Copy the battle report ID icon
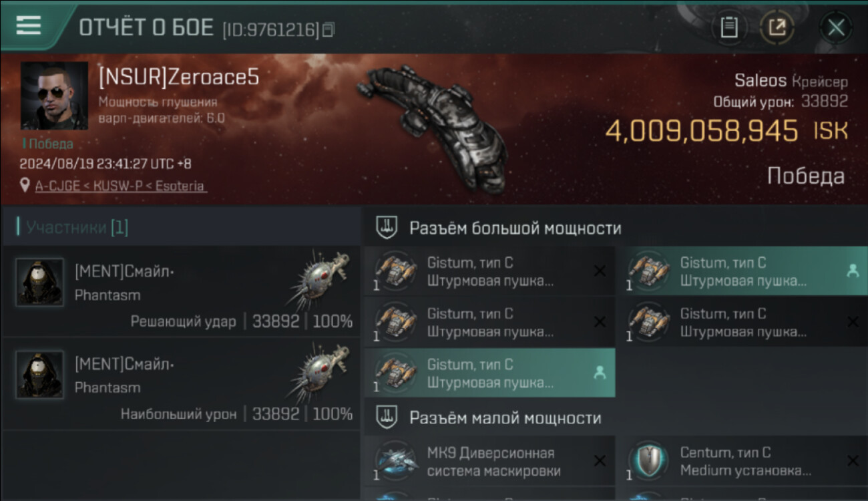 click(x=328, y=29)
